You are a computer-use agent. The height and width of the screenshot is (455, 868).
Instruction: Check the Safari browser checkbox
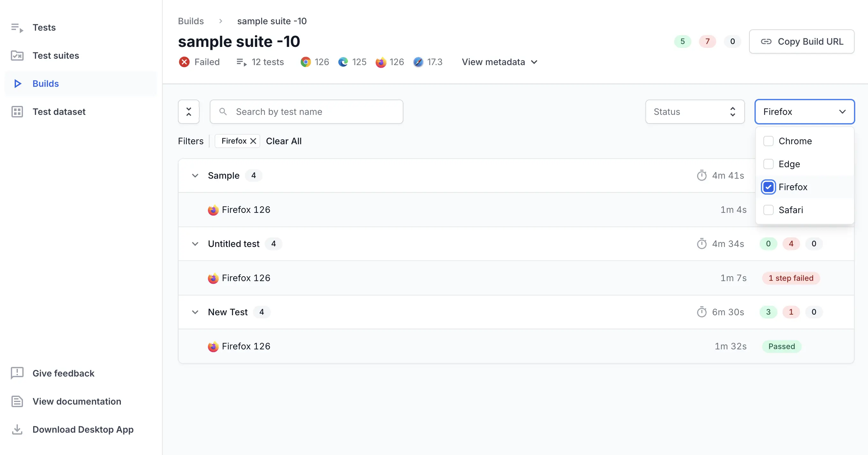[768, 210]
